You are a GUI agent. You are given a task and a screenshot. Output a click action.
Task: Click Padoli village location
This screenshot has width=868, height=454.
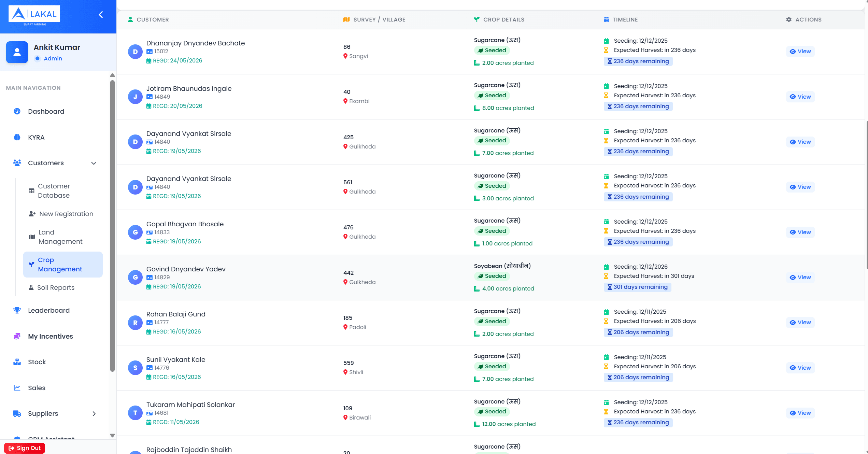point(357,327)
